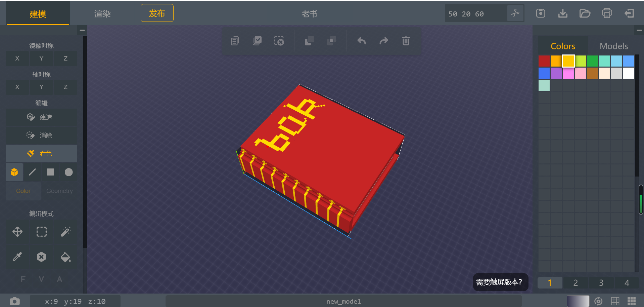Toggle the F mode option
The height and width of the screenshot is (307, 644).
[23, 279]
